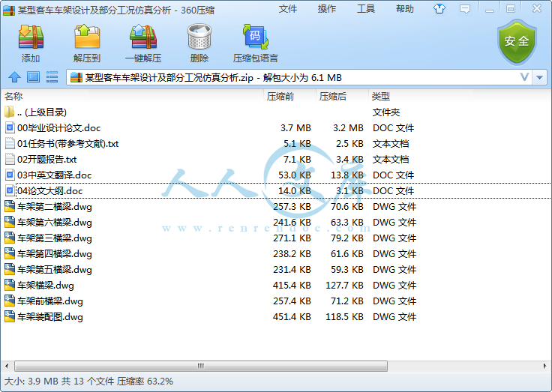The height and width of the screenshot is (392, 552).
Task: Click the scrollbar left arrow
Action: (7, 366)
